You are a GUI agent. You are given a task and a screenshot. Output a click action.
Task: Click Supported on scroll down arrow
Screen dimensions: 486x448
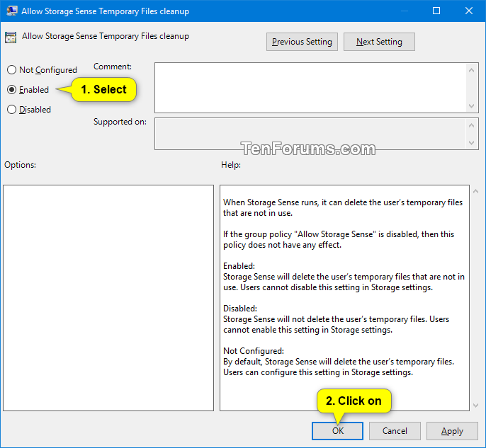(x=471, y=143)
